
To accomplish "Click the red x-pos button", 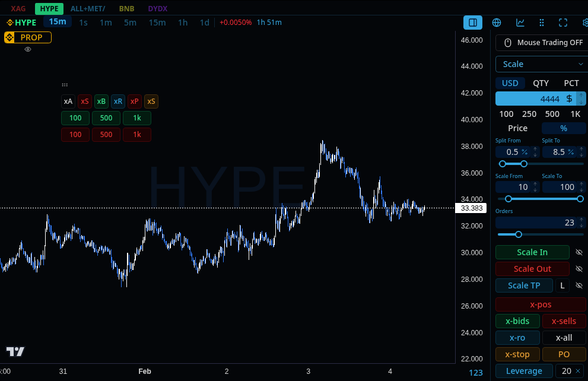I will [541, 304].
